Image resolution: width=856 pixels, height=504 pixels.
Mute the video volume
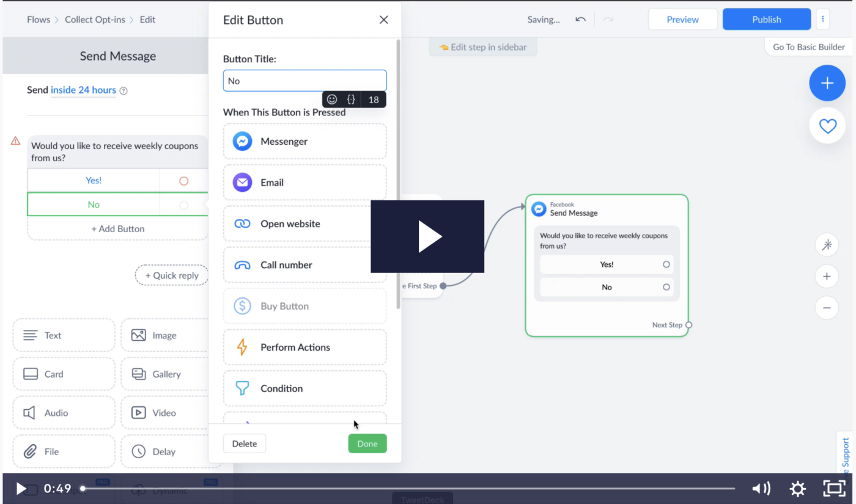click(x=761, y=488)
